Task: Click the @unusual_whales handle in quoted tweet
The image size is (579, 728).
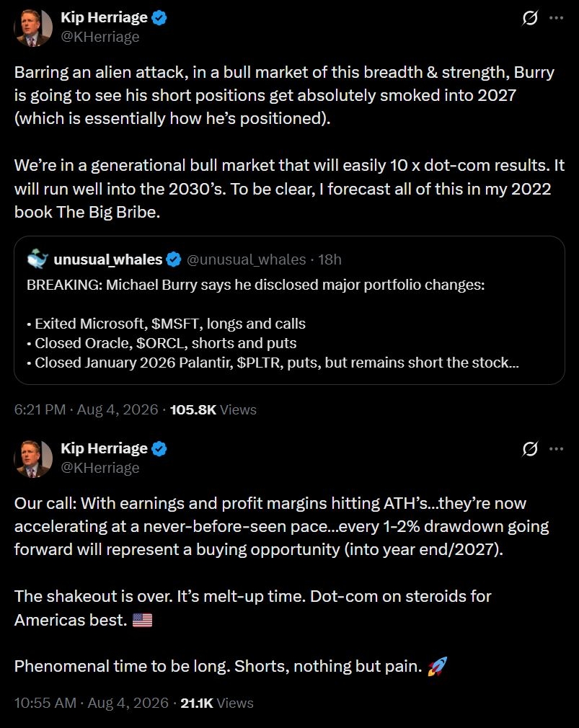Action: click(246, 259)
